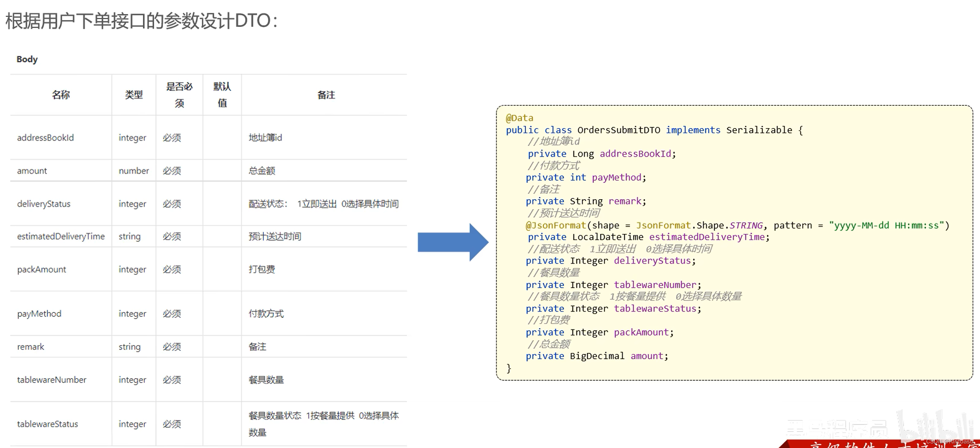The image size is (980, 448).
Task: Click the BigDecimal amount field line
Action: [597, 356]
